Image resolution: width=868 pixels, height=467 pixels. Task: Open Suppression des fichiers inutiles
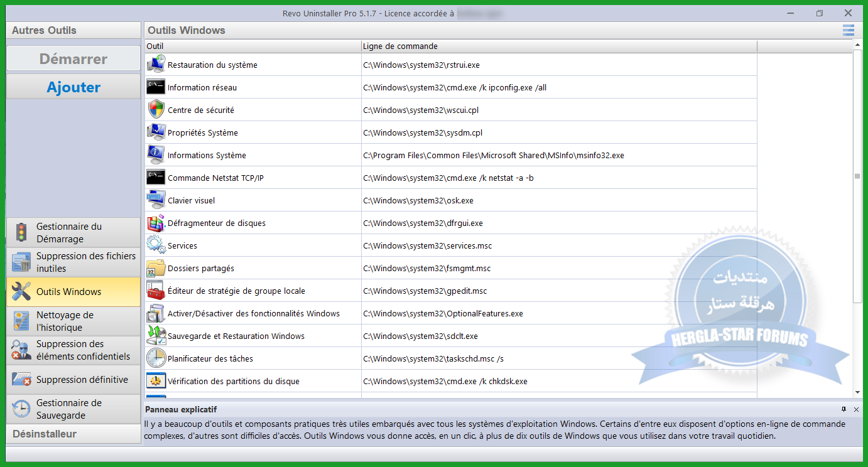[73, 262]
